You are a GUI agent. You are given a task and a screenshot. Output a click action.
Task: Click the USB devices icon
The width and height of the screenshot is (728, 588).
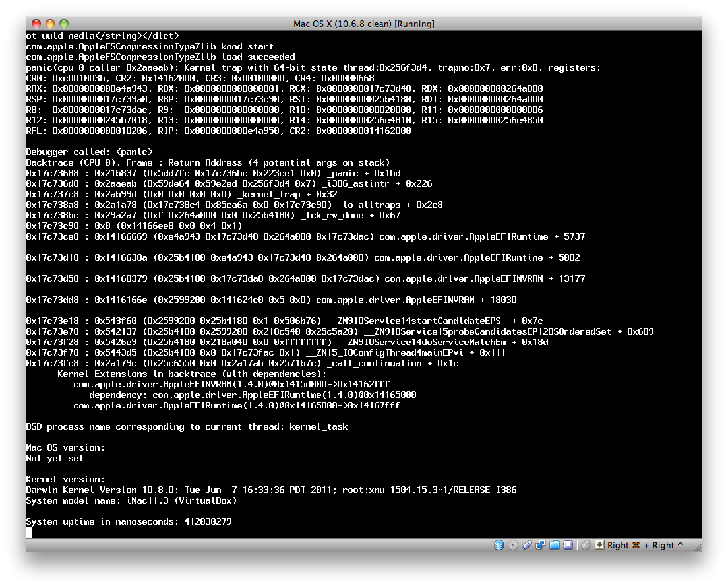[527, 545]
